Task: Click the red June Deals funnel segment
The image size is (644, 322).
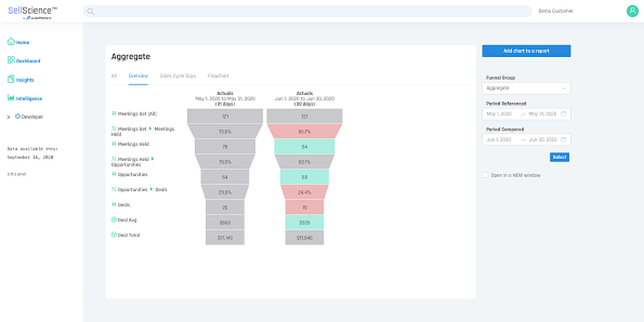Action: 305,207
